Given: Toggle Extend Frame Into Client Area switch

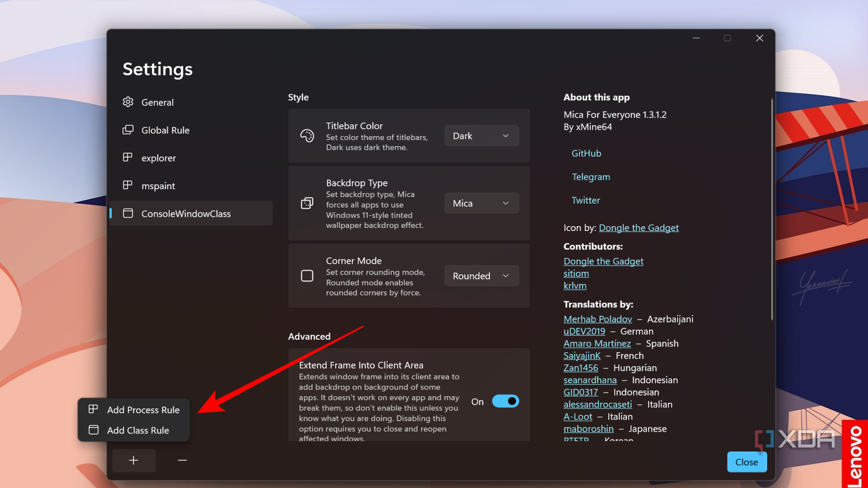Looking at the screenshot, I should pyautogui.click(x=506, y=401).
